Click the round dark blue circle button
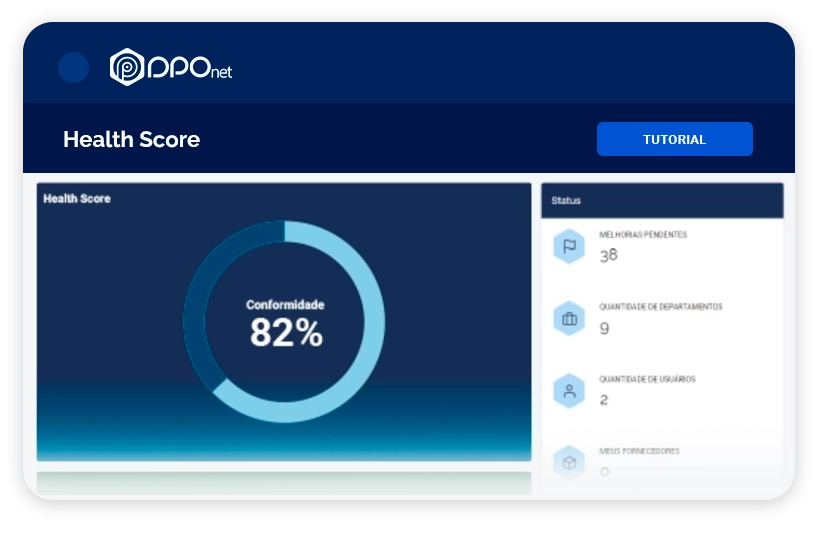The width and height of the screenshot is (813, 535). [74, 67]
